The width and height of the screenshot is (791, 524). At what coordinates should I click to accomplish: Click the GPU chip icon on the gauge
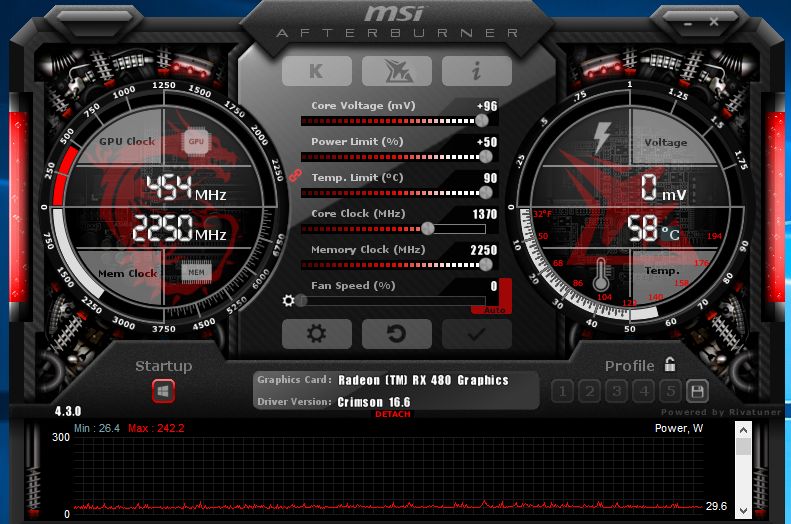pyautogui.click(x=196, y=142)
